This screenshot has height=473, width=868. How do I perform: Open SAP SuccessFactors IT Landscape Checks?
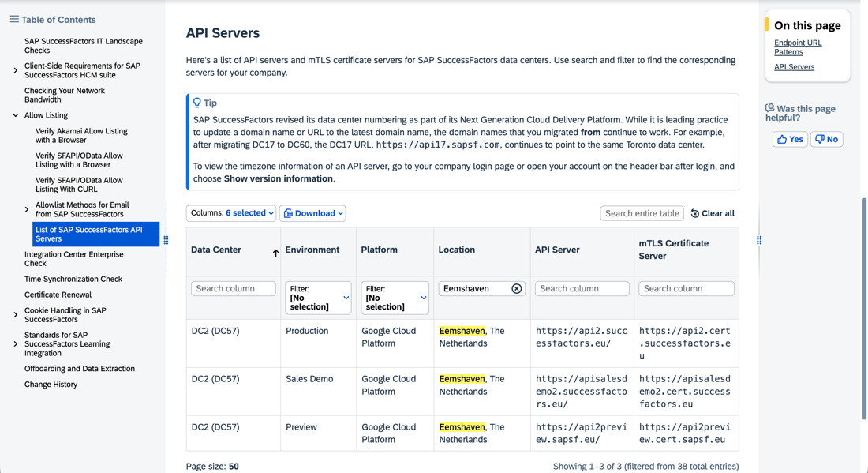tap(83, 46)
